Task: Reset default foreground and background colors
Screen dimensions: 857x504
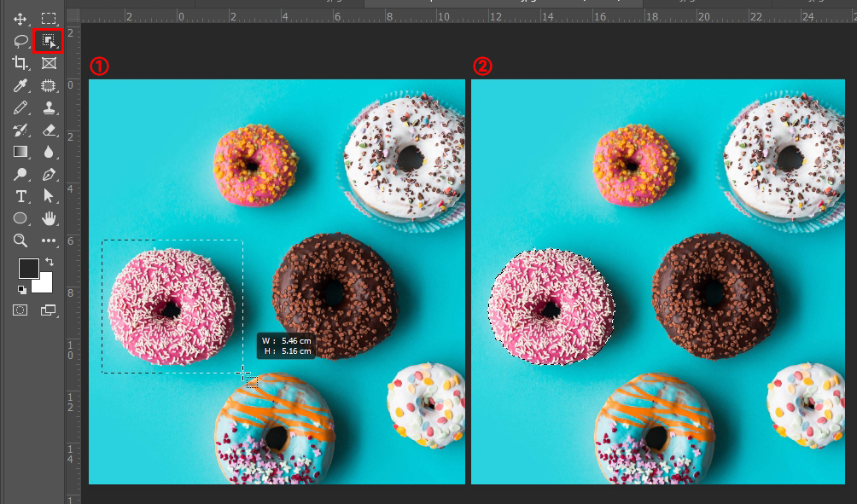Action: point(21,289)
